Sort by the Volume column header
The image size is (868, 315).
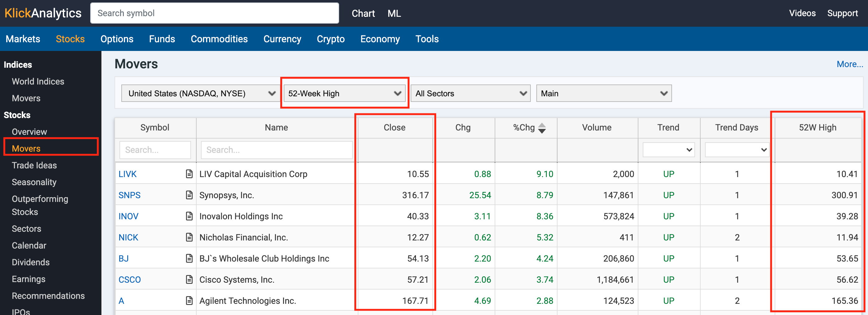click(x=596, y=128)
